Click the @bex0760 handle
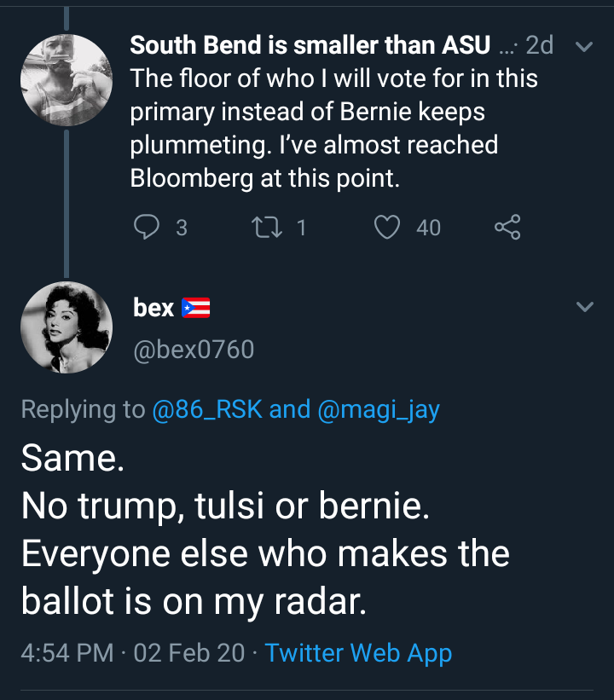The height and width of the screenshot is (700, 614). pos(194,349)
